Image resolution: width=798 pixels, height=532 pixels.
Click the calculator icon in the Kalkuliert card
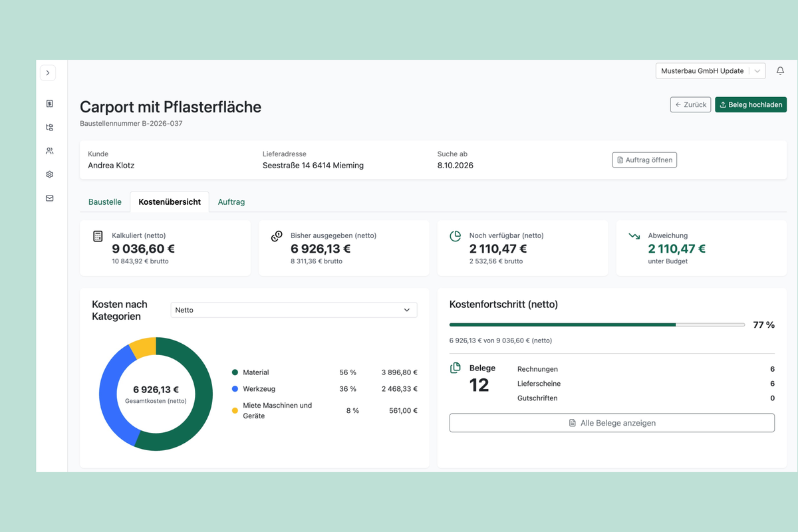pyautogui.click(x=98, y=236)
